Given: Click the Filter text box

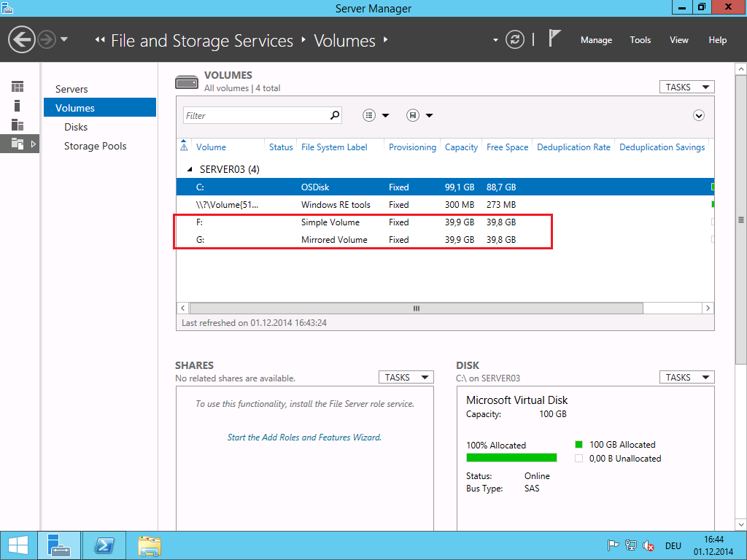Looking at the screenshot, I should tap(256, 115).
